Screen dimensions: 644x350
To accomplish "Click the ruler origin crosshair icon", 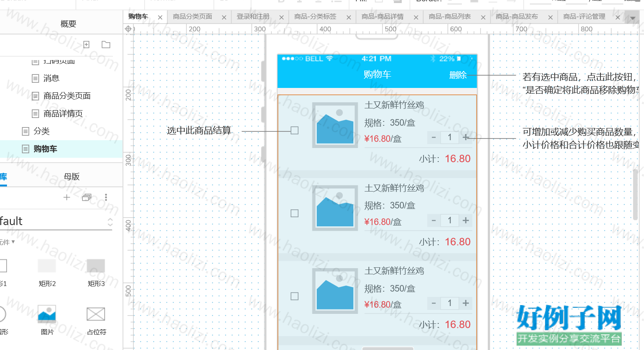I will pos(128,29).
